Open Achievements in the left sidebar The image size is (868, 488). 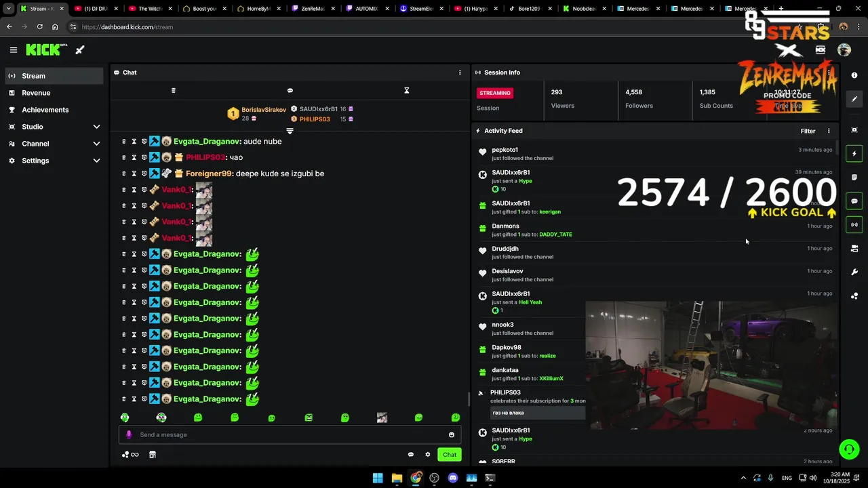[54, 110]
